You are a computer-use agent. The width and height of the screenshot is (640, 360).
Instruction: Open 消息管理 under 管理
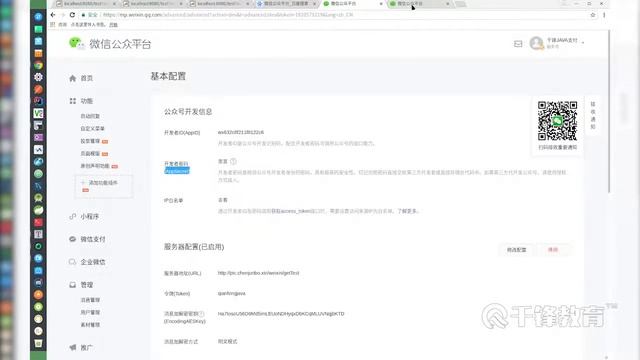(90, 300)
